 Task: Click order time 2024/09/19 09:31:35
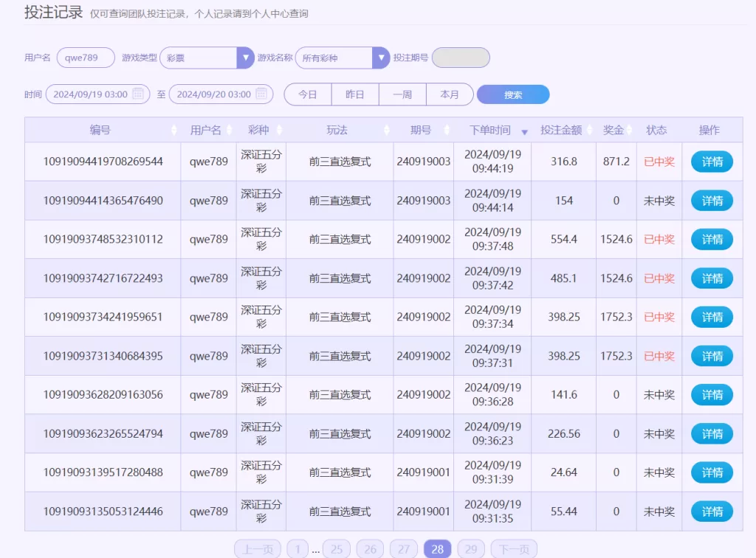tap(492, 512)
